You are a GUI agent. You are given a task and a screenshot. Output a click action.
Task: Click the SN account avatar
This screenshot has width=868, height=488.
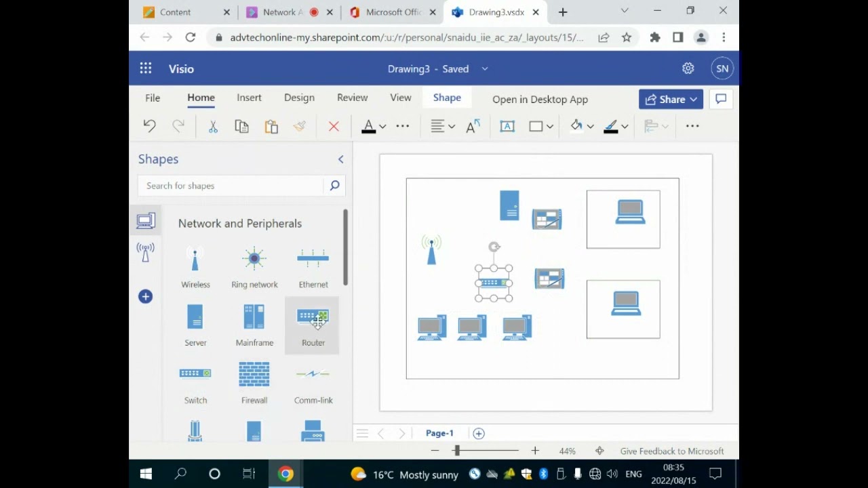click(x=722, y=68)
